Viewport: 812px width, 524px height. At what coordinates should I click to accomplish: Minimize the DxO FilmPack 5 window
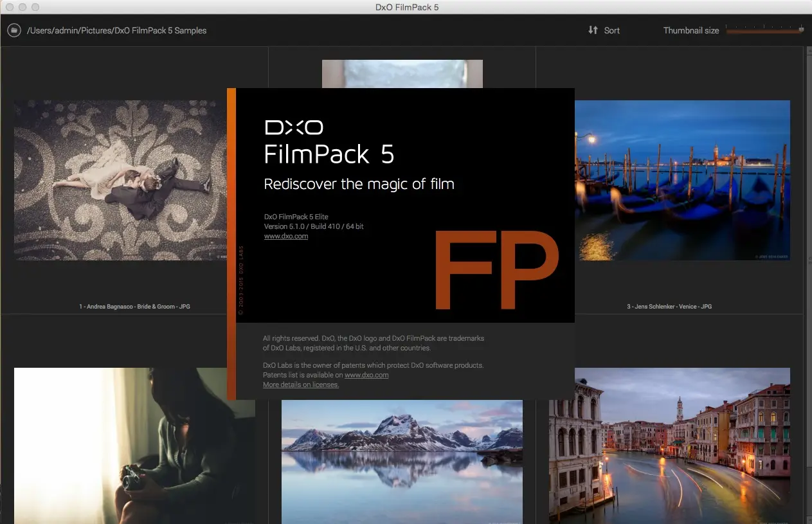click(x=23, y=7)
